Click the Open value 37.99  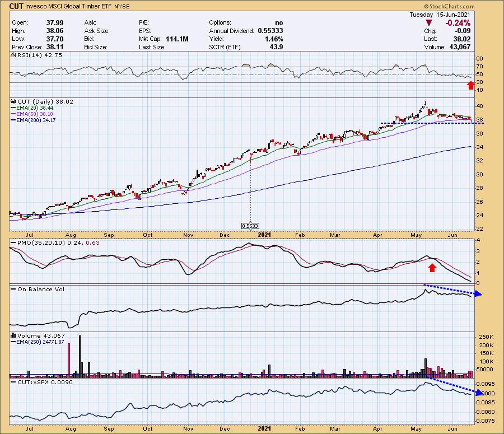[x=55, y=23]
